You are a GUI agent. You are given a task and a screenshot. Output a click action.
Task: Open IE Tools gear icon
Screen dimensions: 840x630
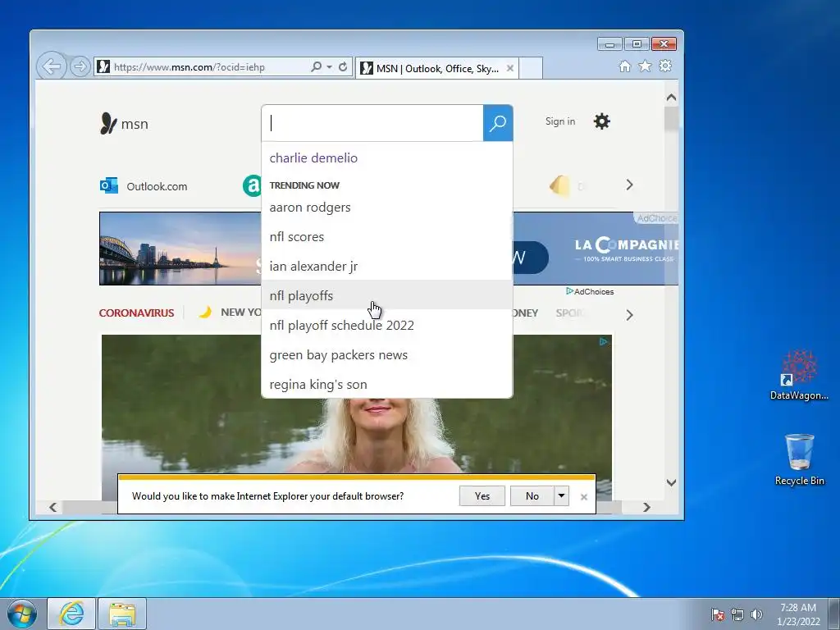tap(665, 66)
